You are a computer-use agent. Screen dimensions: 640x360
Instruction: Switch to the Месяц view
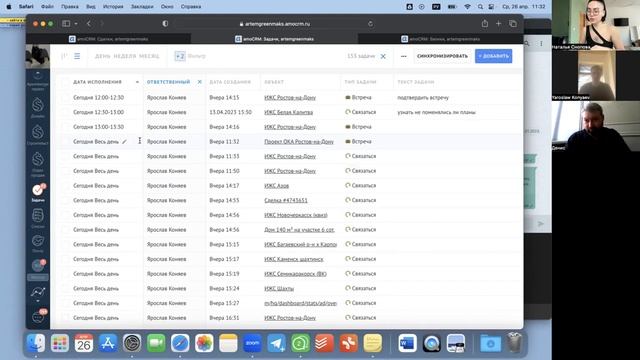pyautogui.click(x=149, y=56)
